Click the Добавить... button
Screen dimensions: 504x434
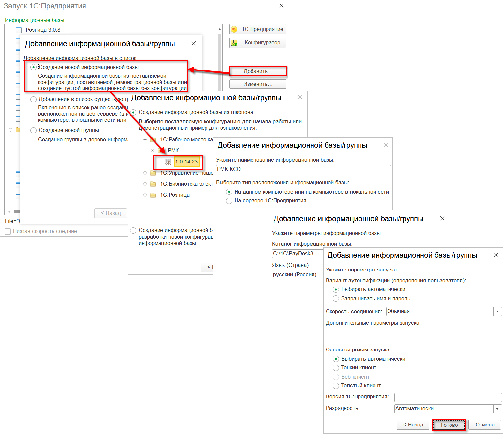(x=258, y=71)
